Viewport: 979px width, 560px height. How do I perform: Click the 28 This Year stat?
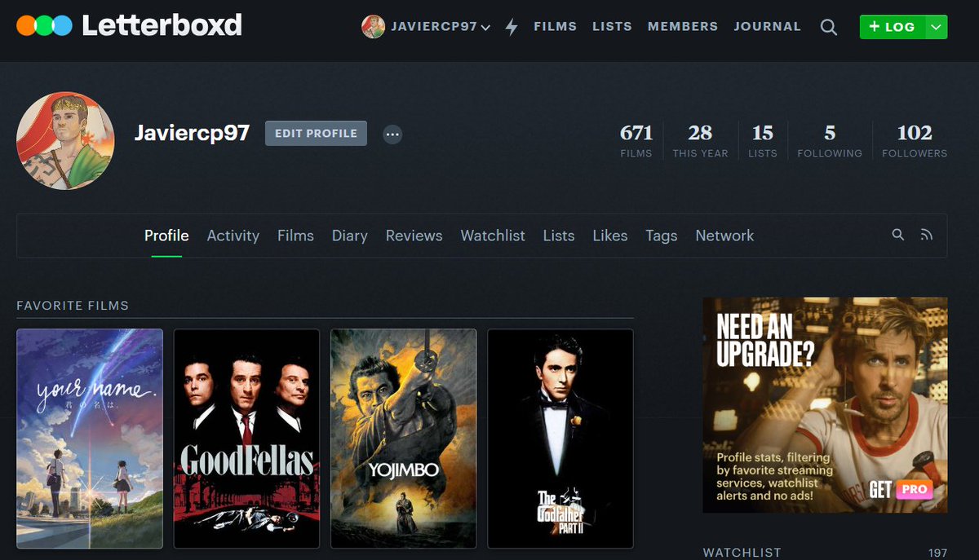click(x=700, y=140)
